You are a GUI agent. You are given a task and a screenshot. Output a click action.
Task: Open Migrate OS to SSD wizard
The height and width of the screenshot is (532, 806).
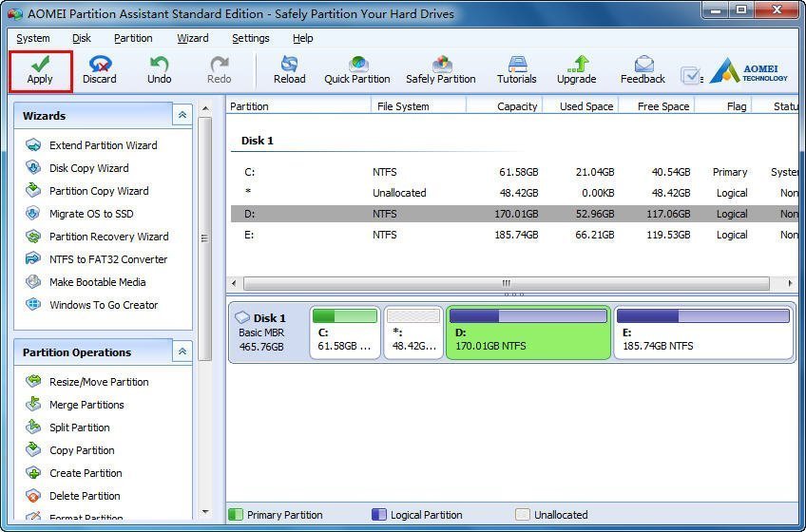point(79,214)
